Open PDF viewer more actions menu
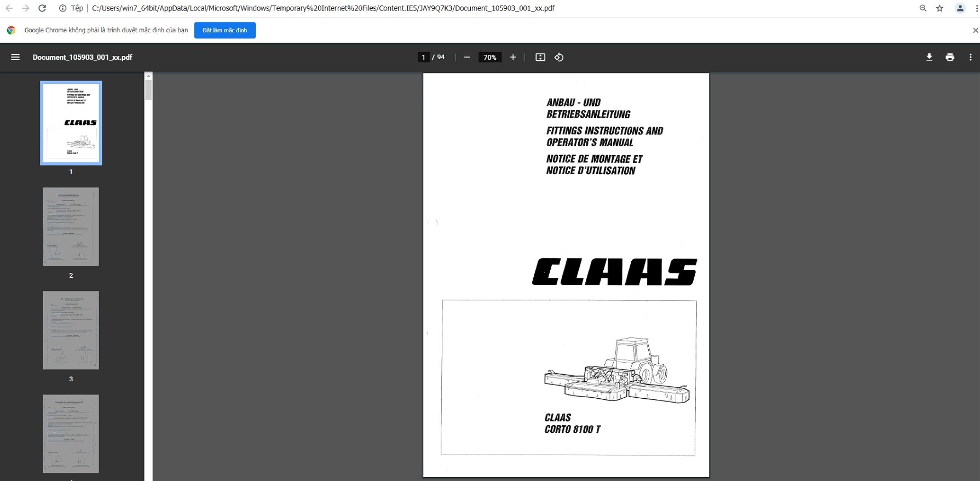Screen dimensions: 980x481 point(970,57)
